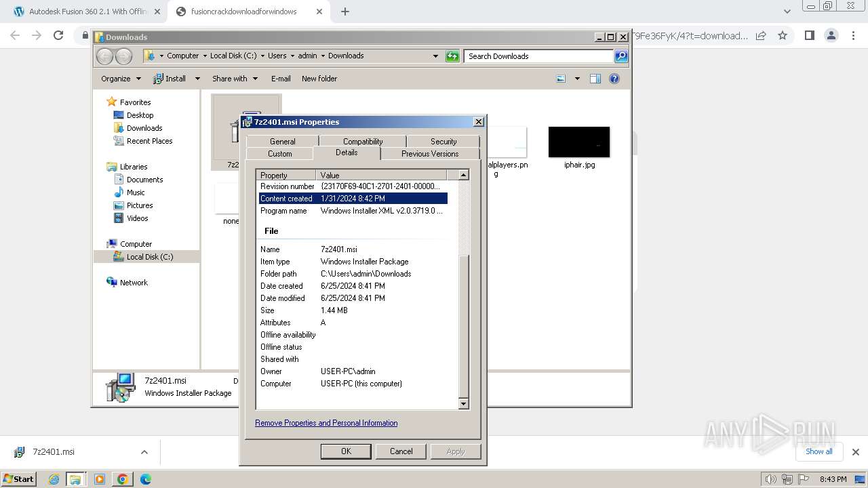The height and width of the screenshot is (488, 868).
Task: Open File Explorer taskbar icon
Action: (x=75, y=479)
